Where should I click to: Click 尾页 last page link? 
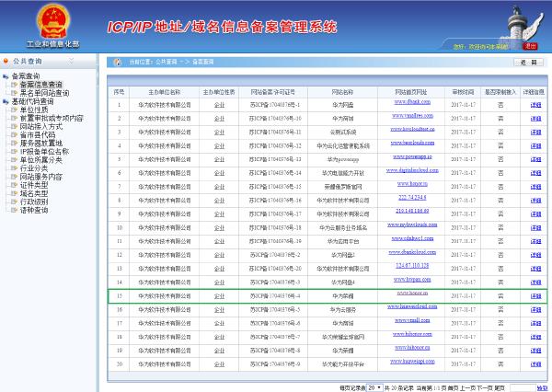(500, 388)
